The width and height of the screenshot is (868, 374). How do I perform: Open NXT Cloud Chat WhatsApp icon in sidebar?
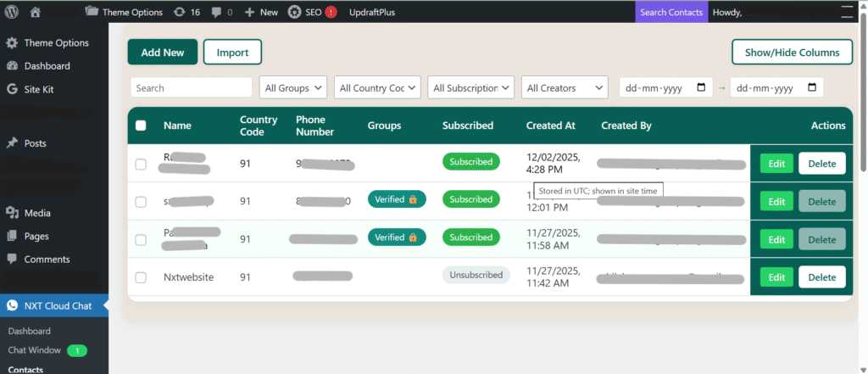[x=12, y=305]
